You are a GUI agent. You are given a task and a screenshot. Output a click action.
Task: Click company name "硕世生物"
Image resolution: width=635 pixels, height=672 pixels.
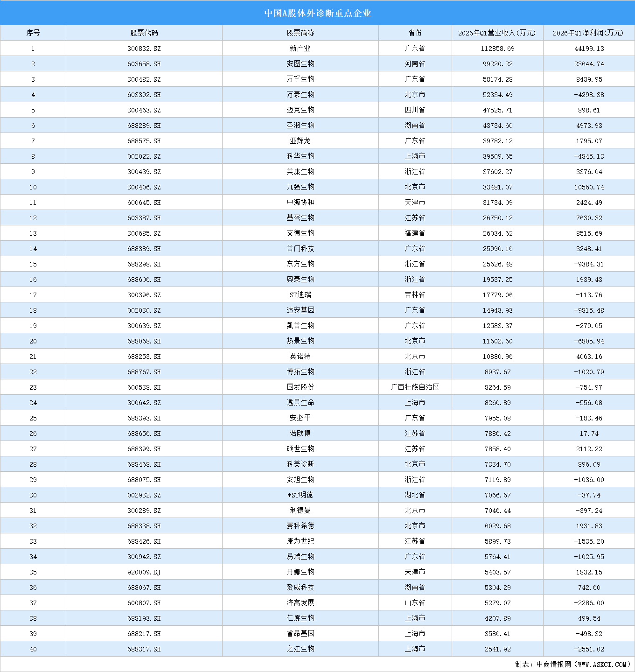click(x=300, y=449)
